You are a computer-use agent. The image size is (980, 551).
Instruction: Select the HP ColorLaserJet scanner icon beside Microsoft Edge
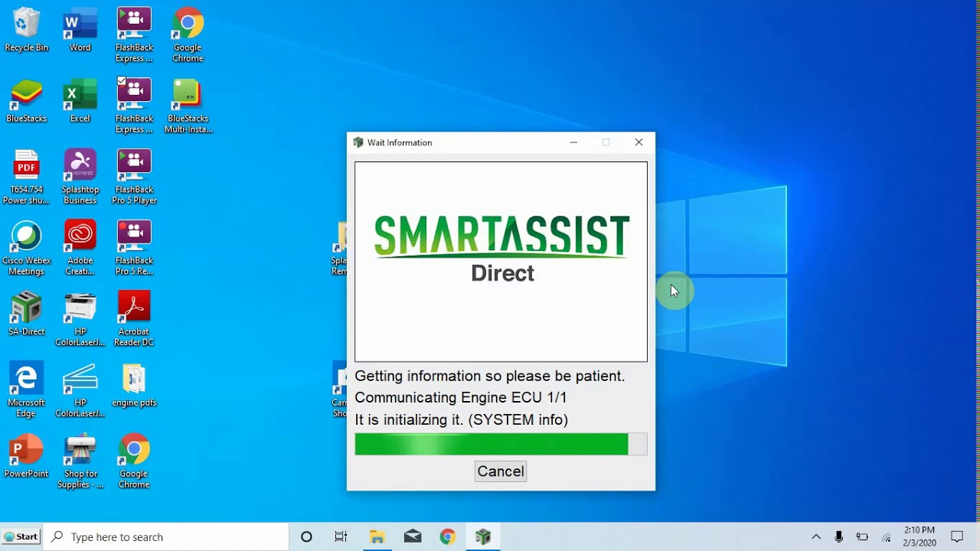pyautogui.click(x=80, y=390)
